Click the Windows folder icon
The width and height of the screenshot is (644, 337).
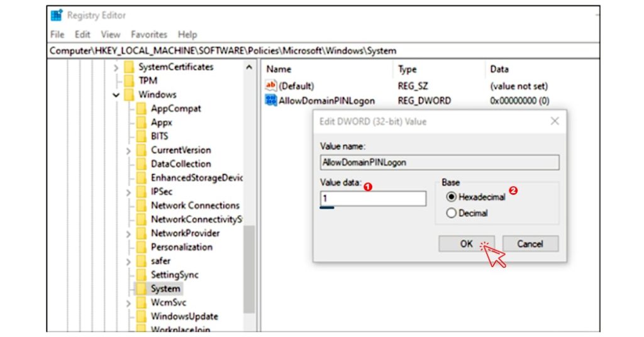pos(129,95)
